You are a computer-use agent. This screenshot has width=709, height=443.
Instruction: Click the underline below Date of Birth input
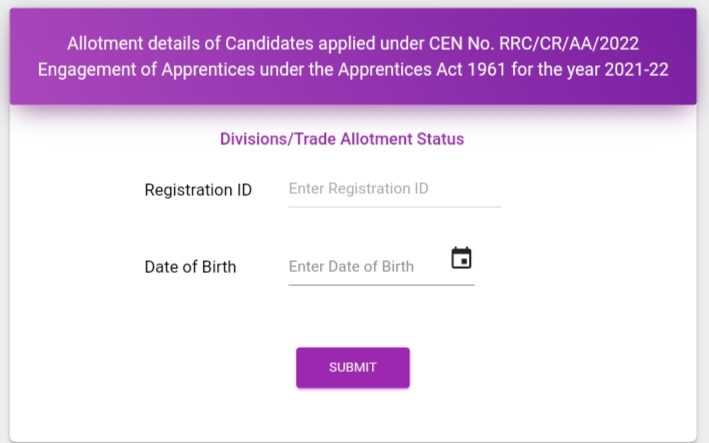[x=381, y=284]
